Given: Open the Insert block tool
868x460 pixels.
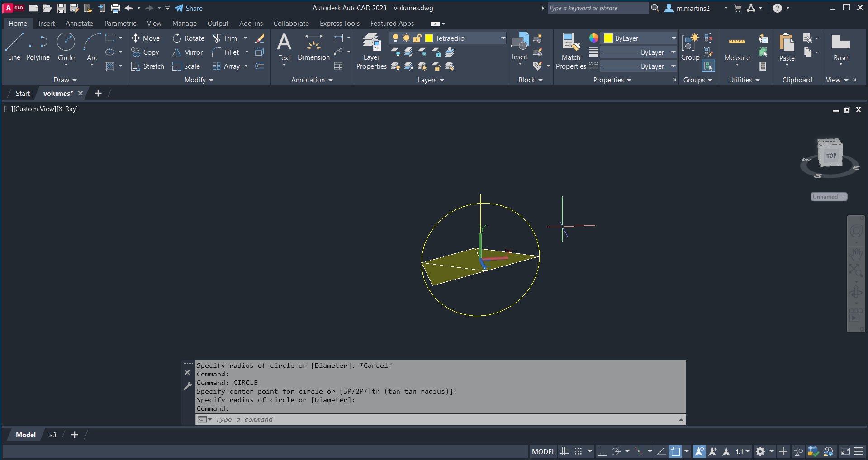Looking at the screenshot, I should pos(520,46).
